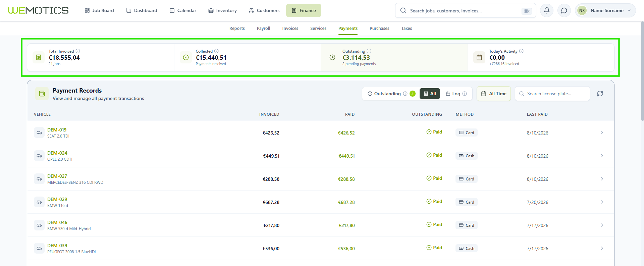Expand the DEM-027 row chevron
Viewport: 644px width, 266px height.
pos(602,179)
